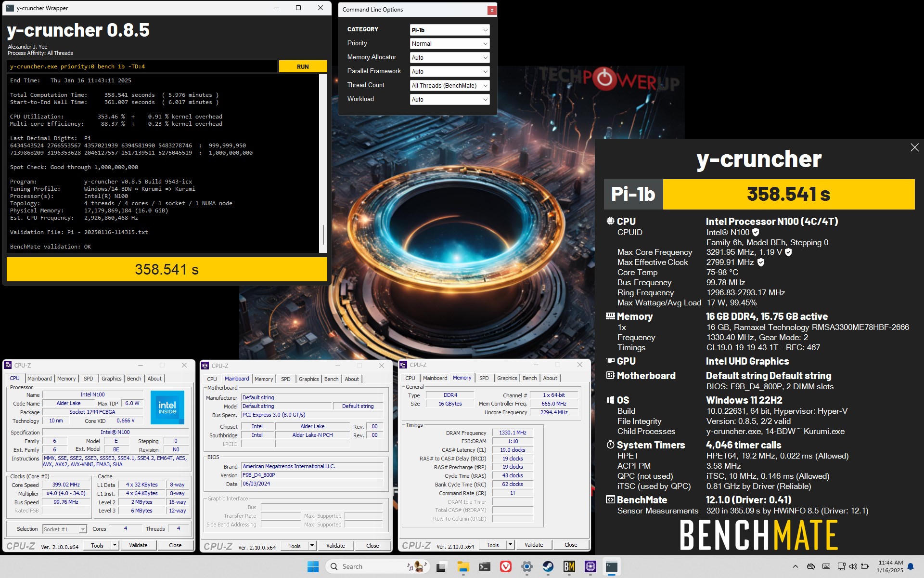Click the System Timers clock icon

tap(610, 445)
